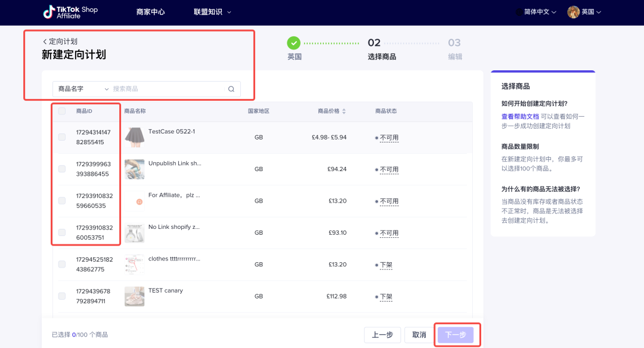This screenshot has width=644, height=348.
Task: Click the 下一步 button
Action: 456,335
